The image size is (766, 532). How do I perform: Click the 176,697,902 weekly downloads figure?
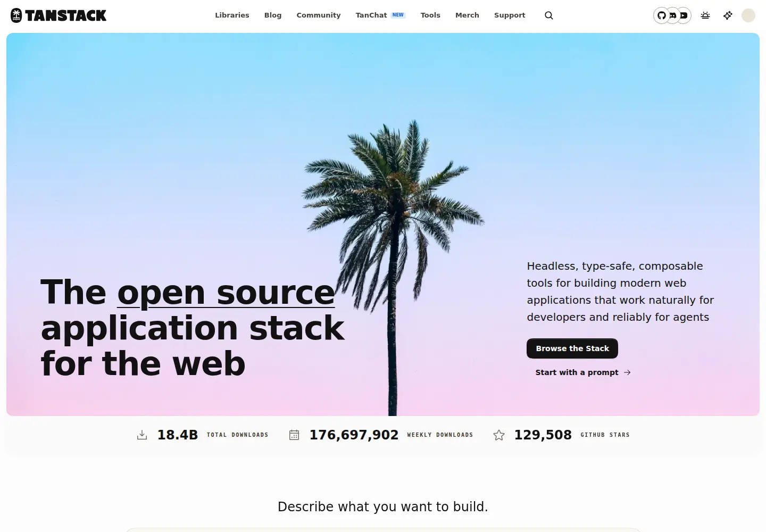tap(354, 435)
